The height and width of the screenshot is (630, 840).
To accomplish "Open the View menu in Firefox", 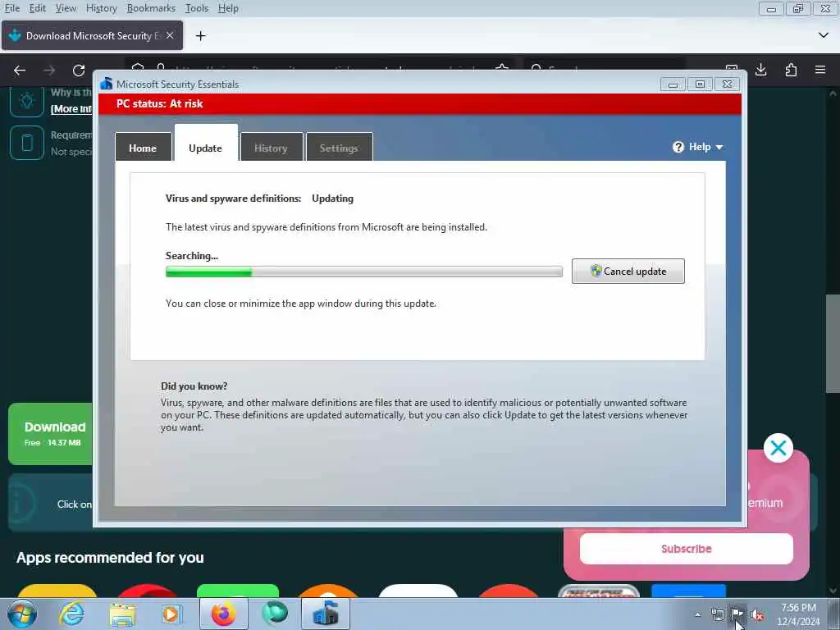I will pyautogui.click(x=66, y=8).
